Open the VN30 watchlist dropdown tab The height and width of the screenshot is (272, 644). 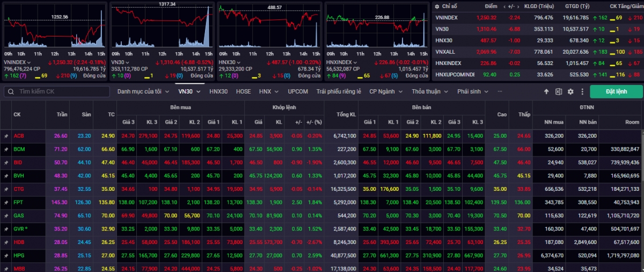[x=189, y=91]
